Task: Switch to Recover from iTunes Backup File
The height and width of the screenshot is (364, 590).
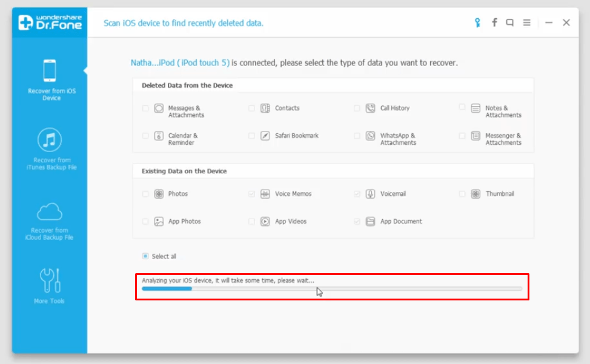Action: pos(50,149)
